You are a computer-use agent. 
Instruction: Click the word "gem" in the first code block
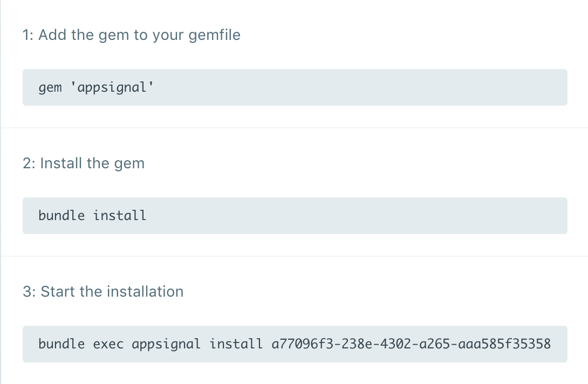(50, 87)
